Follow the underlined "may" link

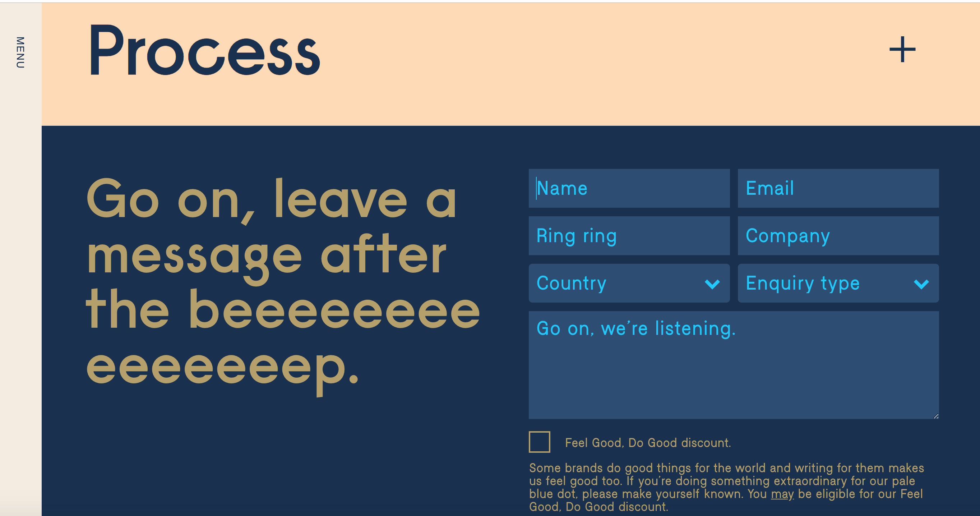782,494
